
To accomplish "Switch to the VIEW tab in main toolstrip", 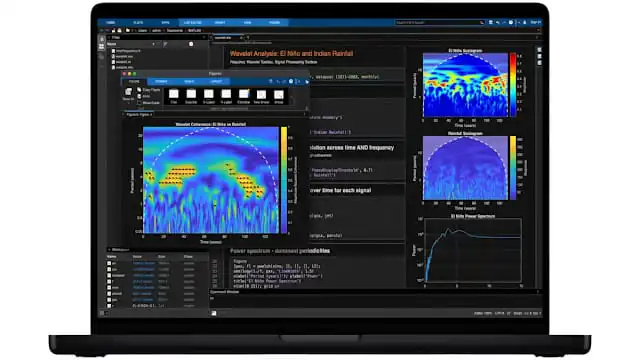I will coord(247,22).
